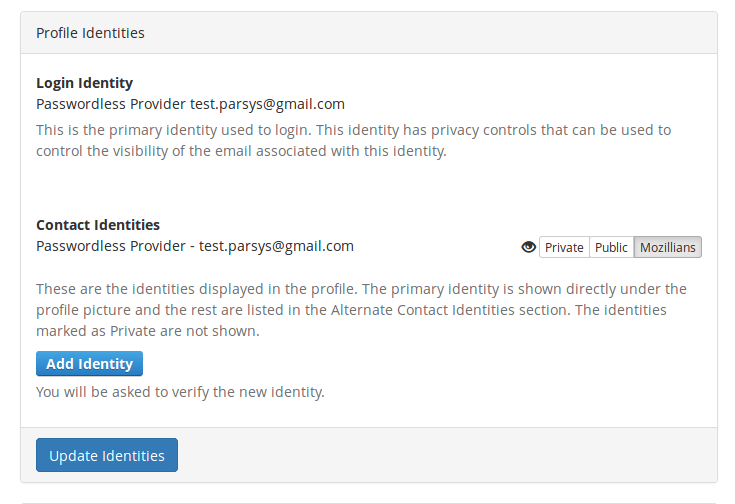
Task: Select the Mozillians privacy option
Action: pyautogui.click(x=668, y=247)
